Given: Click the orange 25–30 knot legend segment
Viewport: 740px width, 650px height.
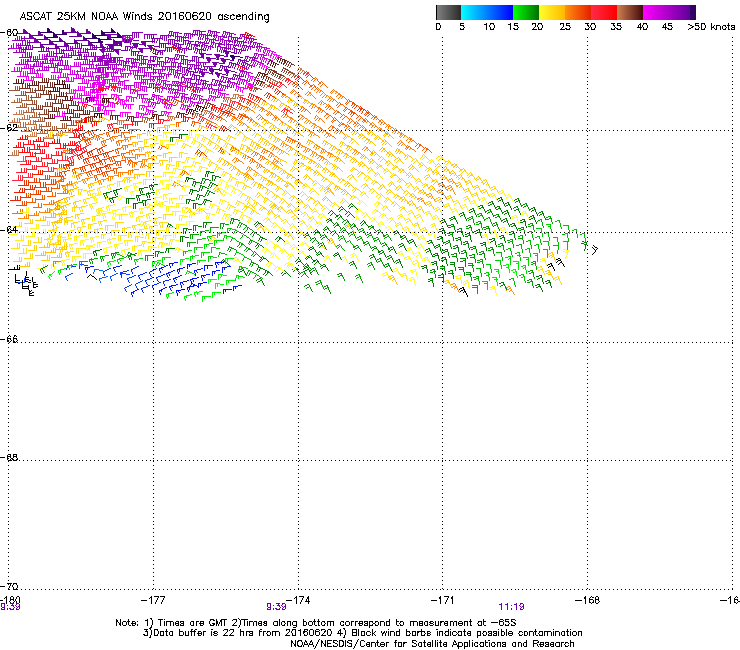Looking at the screenshot, I should (x=578, y=12).
